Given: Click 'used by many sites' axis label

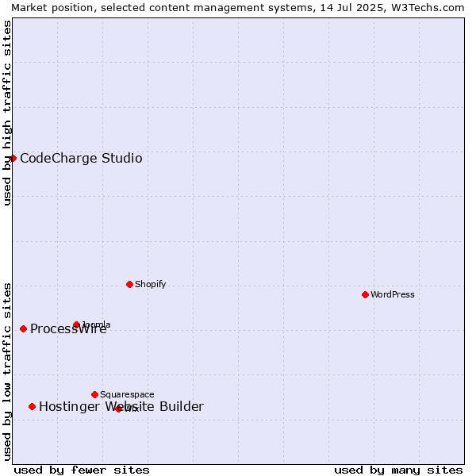Looking at the screenshot, I should point(398,470).
